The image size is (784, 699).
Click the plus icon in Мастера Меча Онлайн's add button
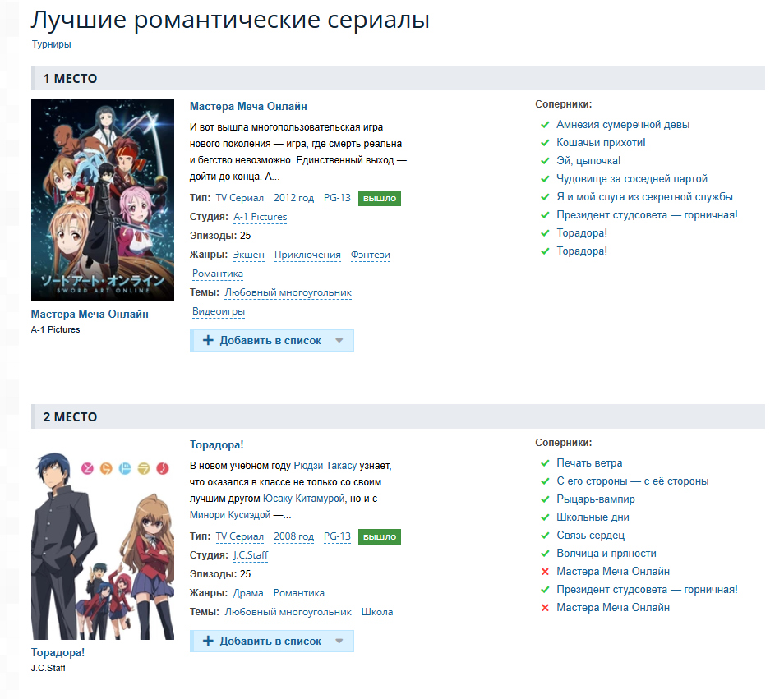208,340
